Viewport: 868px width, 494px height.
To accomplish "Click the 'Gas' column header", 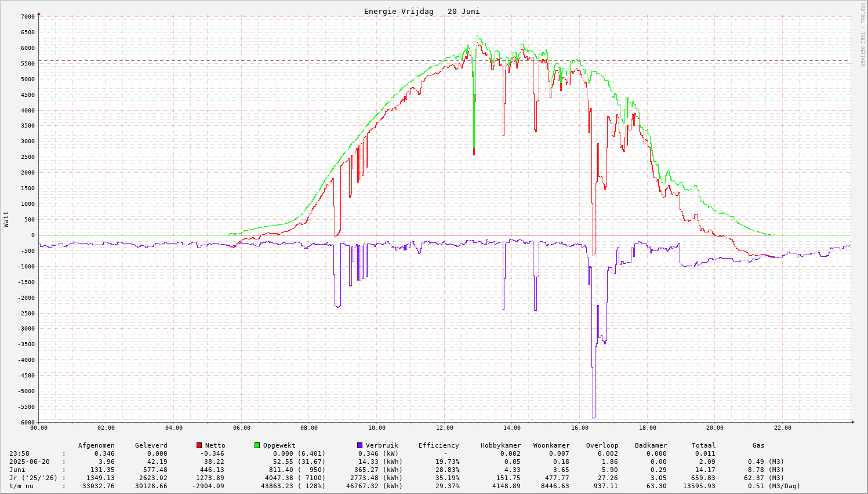I will 758,445.
